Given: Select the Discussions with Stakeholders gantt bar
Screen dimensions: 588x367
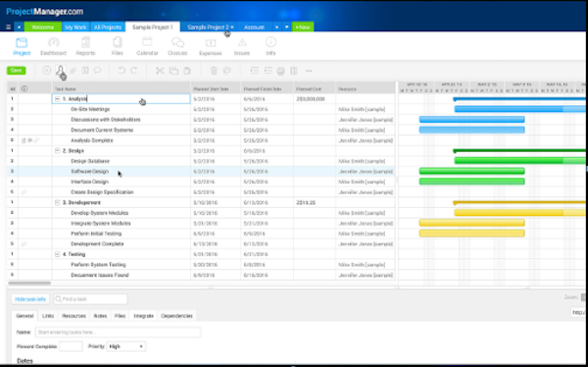Looking at the screenshot, I should click(471, 120).
